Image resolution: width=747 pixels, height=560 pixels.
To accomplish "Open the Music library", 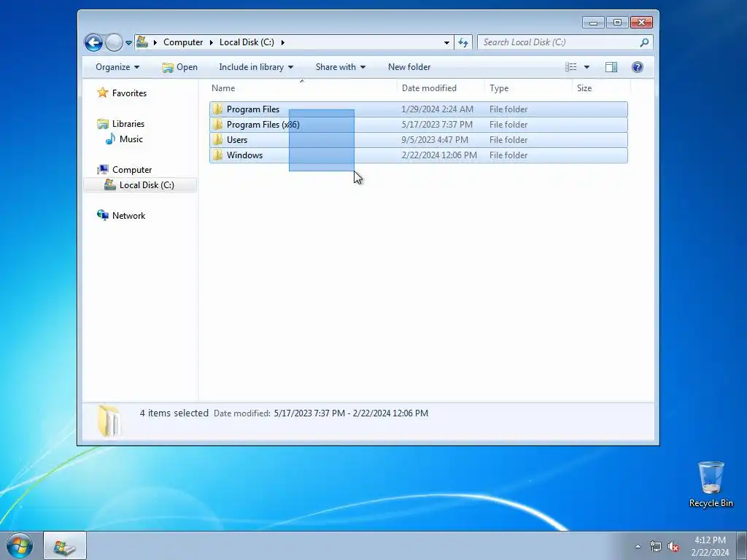I will point(131,139).
